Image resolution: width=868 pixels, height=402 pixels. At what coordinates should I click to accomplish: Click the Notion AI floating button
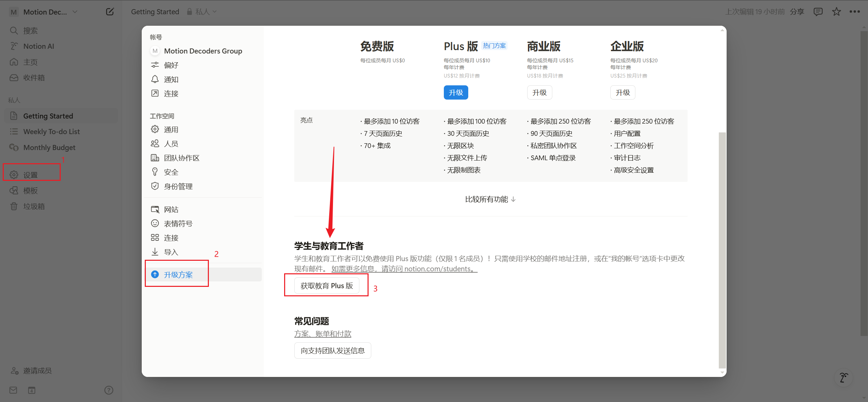pyautogui.click(x=844, y=377)
